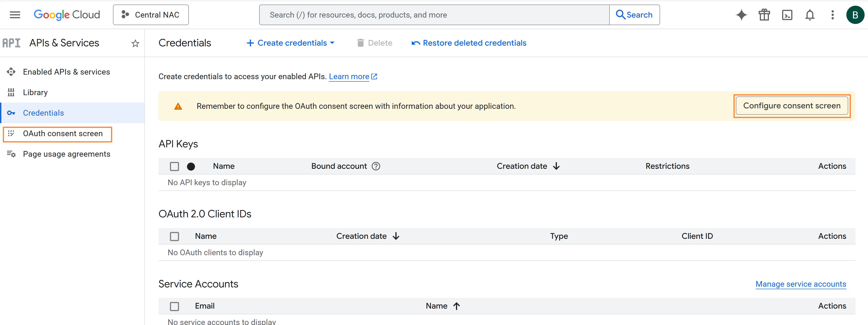868x325 pixels.
Task: Click the warning triangle icon
Action: 178,106
